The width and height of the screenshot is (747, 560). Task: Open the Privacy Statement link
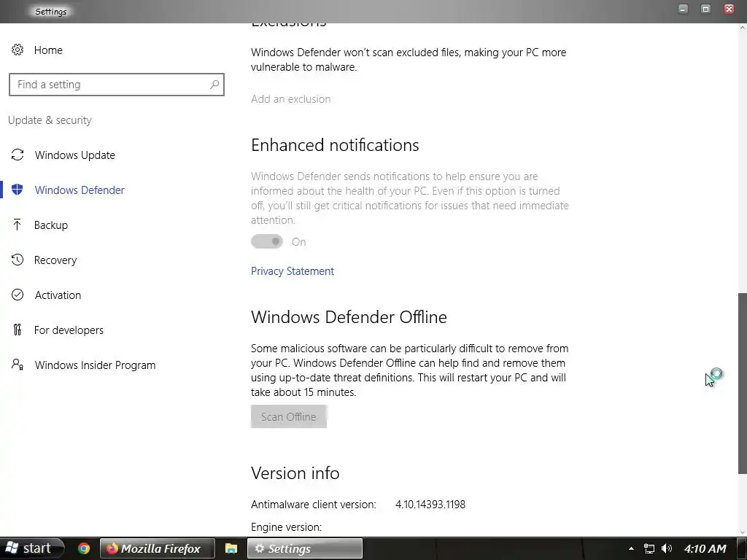(x=293, y=271)
